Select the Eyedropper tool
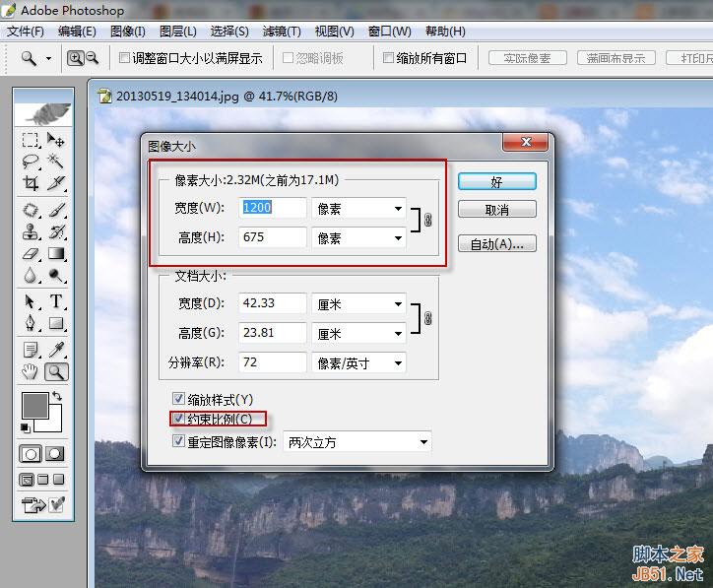Screen dimensions: 713x588 tap(56, 351)
